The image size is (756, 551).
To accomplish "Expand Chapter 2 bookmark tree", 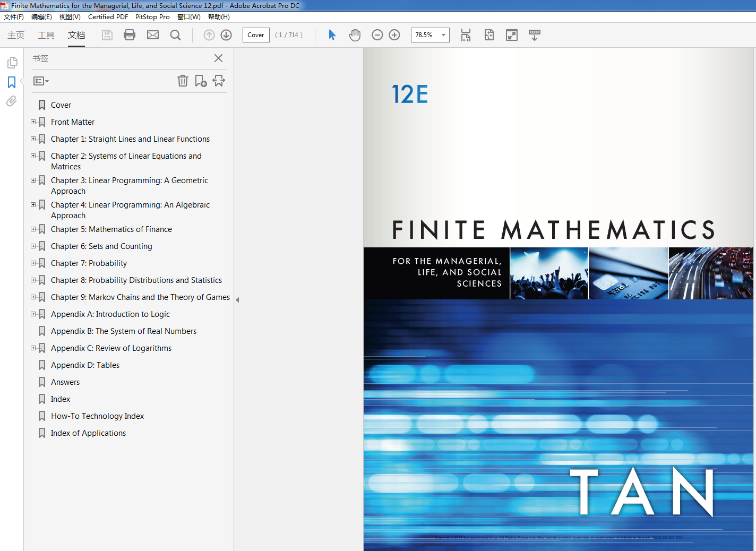I will pyautogui.click(x=33, y=156).
